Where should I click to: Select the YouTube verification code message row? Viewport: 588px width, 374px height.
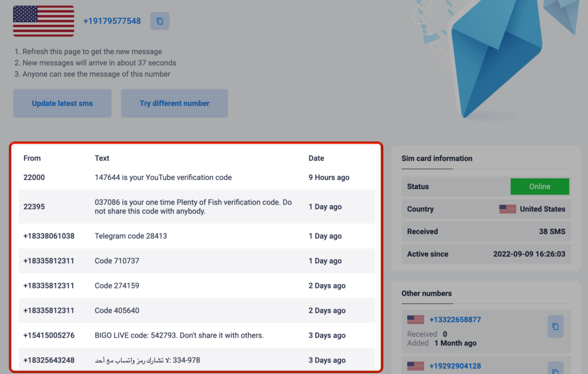click(197, 178)
